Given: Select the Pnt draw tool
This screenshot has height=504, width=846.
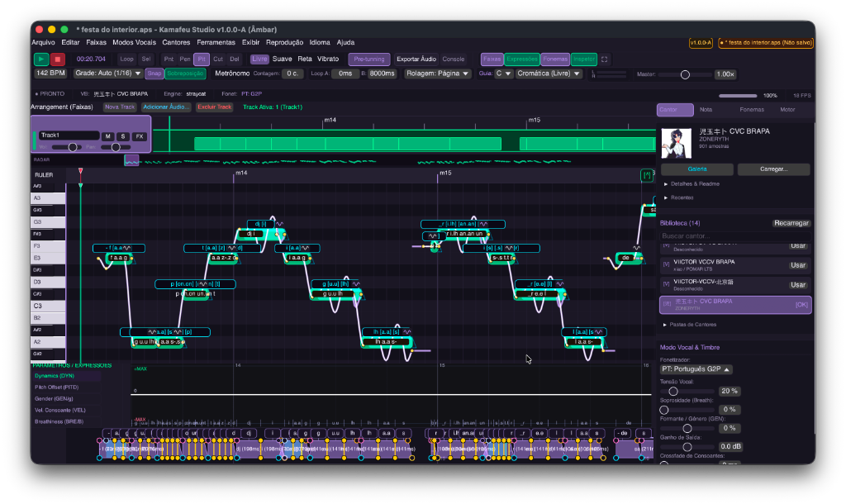Looking at the screenshot, I should [169, 59].
